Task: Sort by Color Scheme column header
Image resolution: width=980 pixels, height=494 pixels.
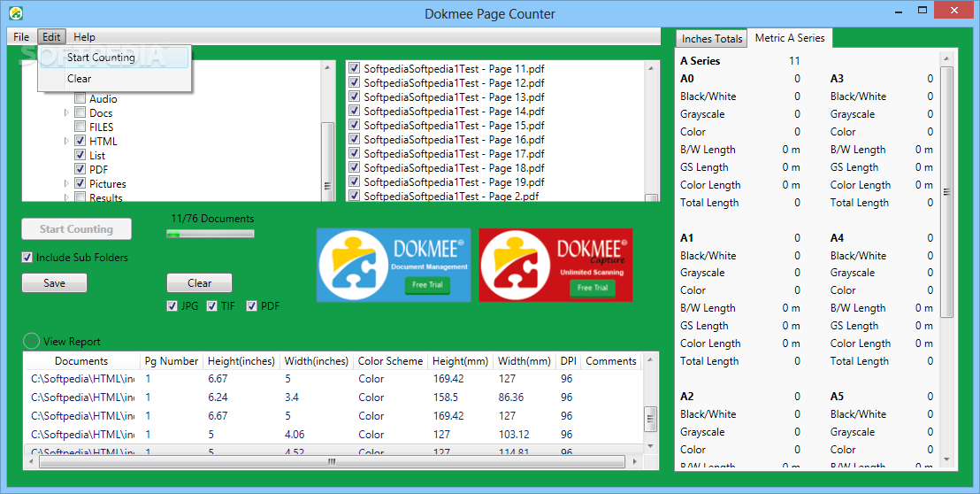Action: click(391, 361)
